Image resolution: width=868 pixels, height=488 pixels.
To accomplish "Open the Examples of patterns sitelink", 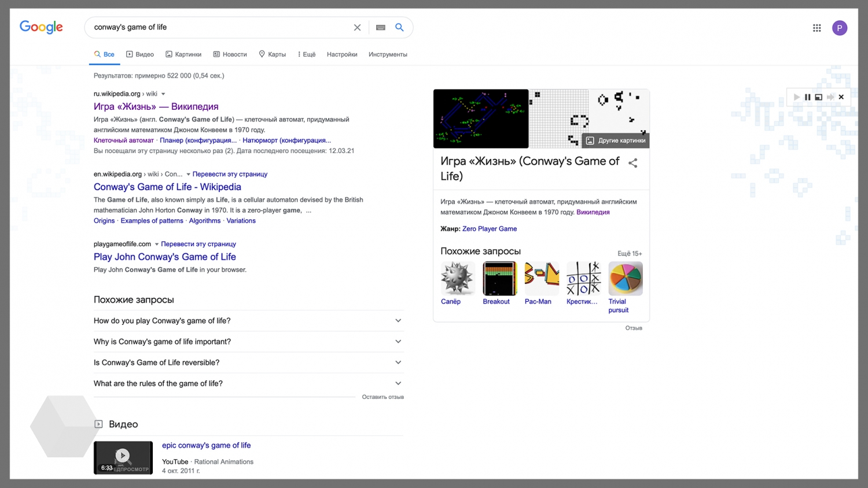I will 152,221.
